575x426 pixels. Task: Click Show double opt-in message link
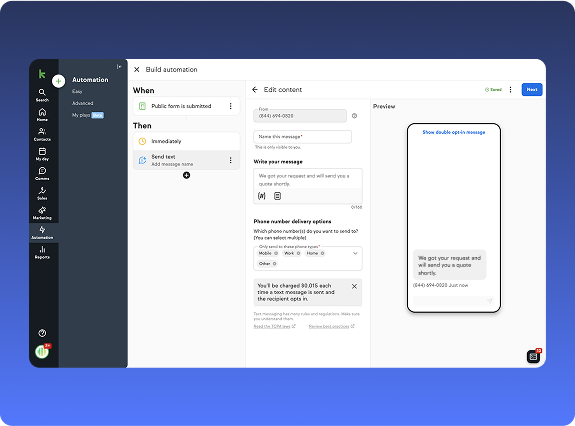454,132
